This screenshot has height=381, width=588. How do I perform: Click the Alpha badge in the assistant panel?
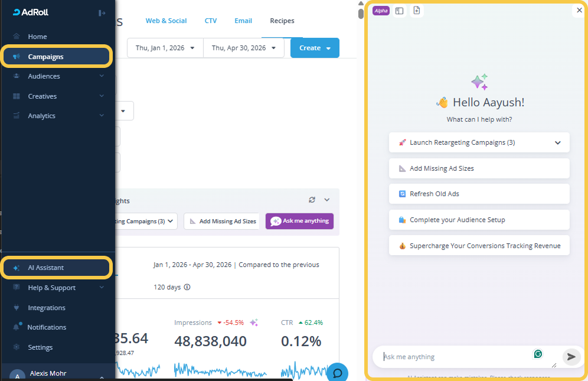pos(381,11)
